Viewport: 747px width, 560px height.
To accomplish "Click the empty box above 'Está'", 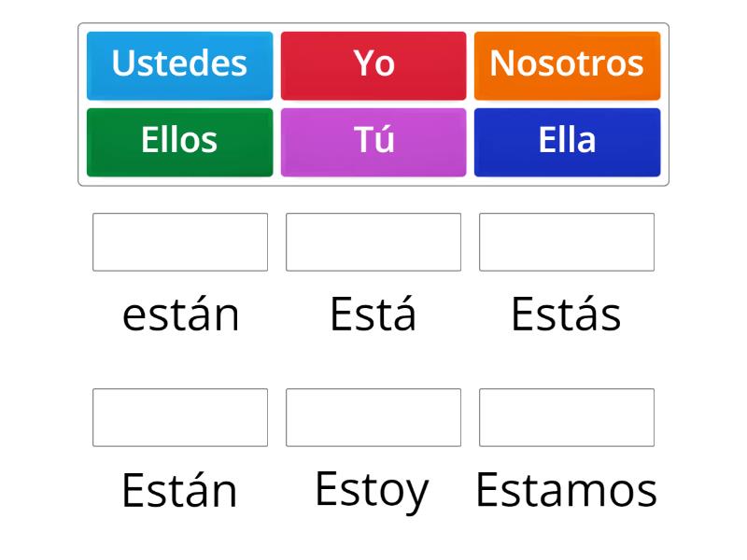I will coord(373,243).
